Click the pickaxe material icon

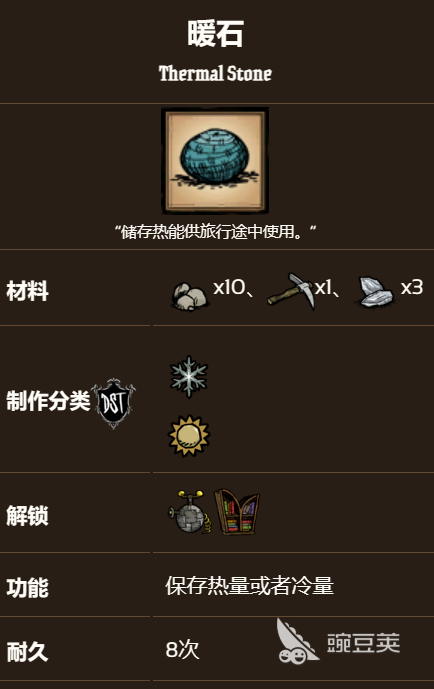click(x=291, y=291)
